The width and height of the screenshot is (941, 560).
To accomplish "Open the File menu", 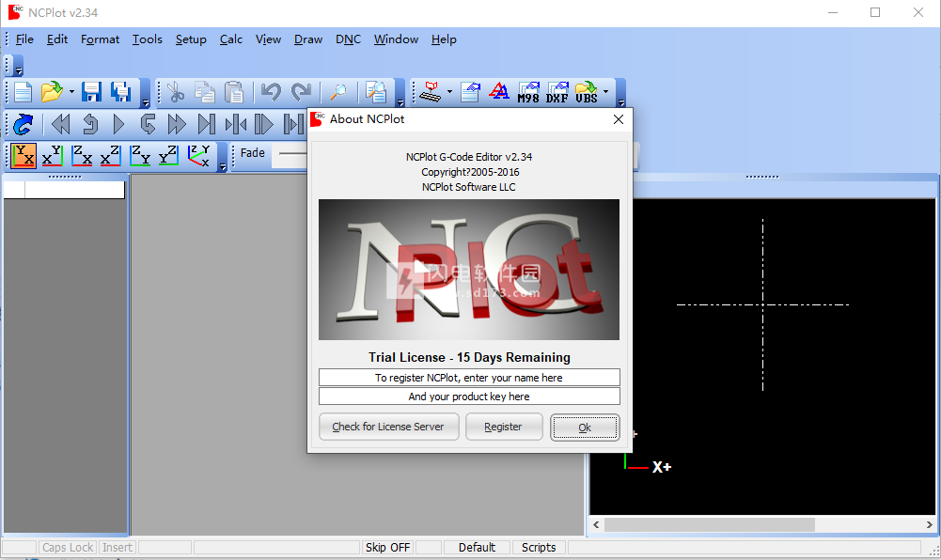I will 24,39.
